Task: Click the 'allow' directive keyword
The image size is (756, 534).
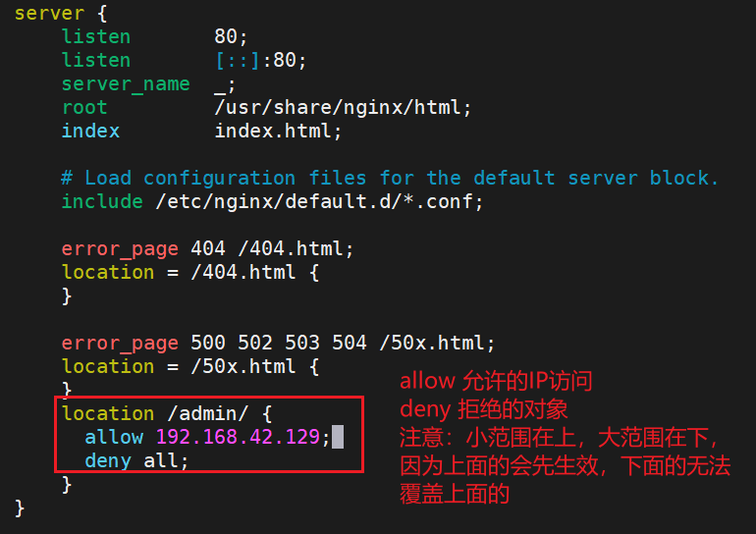Action: [x=114, y=437]
